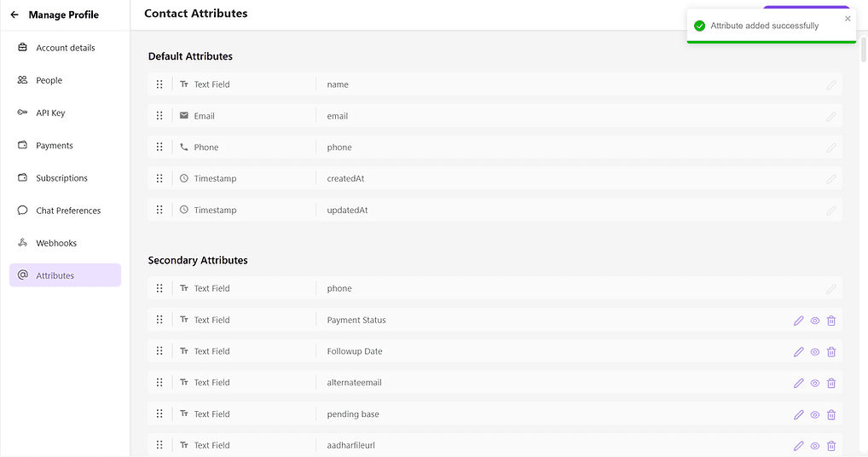This screenshot has height=457, width=868.
Task: Grab drag handle of aadharfileurl row
Action: (x=159, y=445)
